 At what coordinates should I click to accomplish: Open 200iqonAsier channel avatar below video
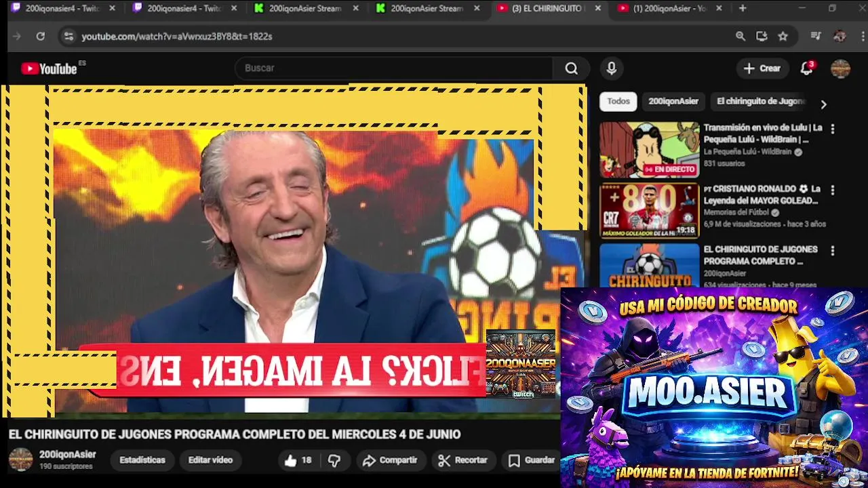pyautogui.click(x=20, y=460)
